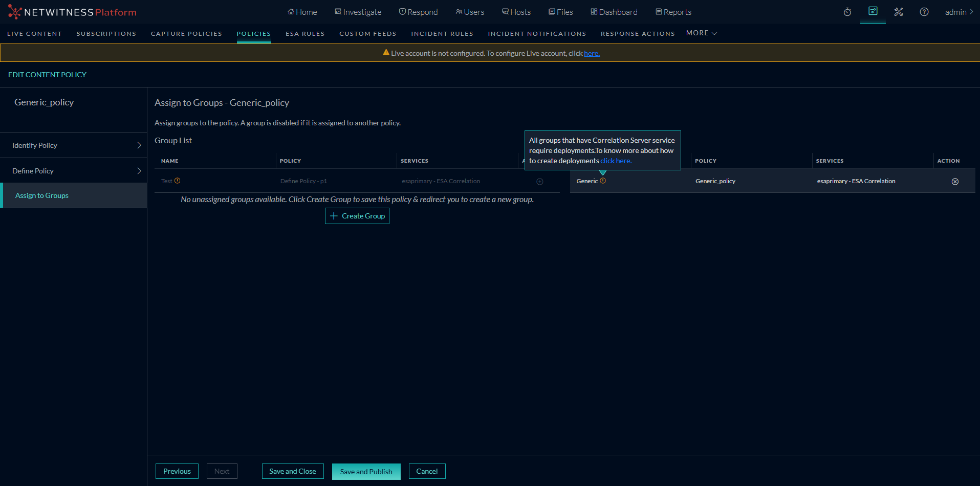Viewport: 980px width, 486px height.
Task: Open the admin user menu
Action: click(x=959, y=12)
